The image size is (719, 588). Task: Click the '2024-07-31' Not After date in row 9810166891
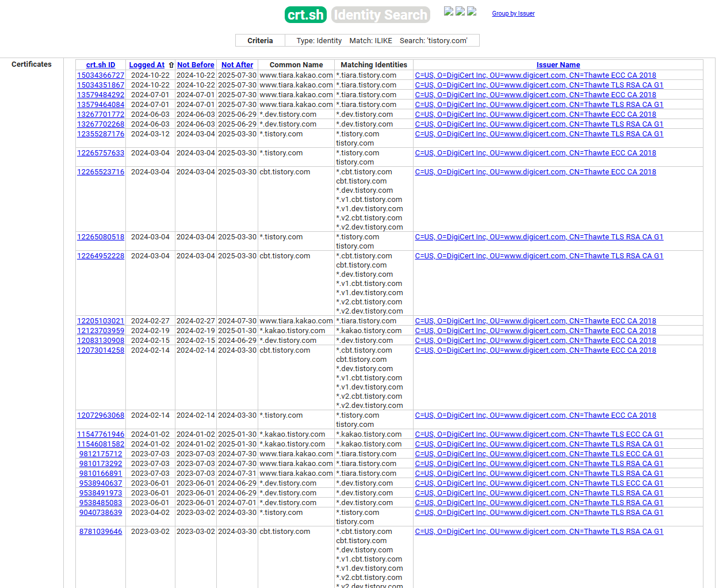tap(237, 474)
